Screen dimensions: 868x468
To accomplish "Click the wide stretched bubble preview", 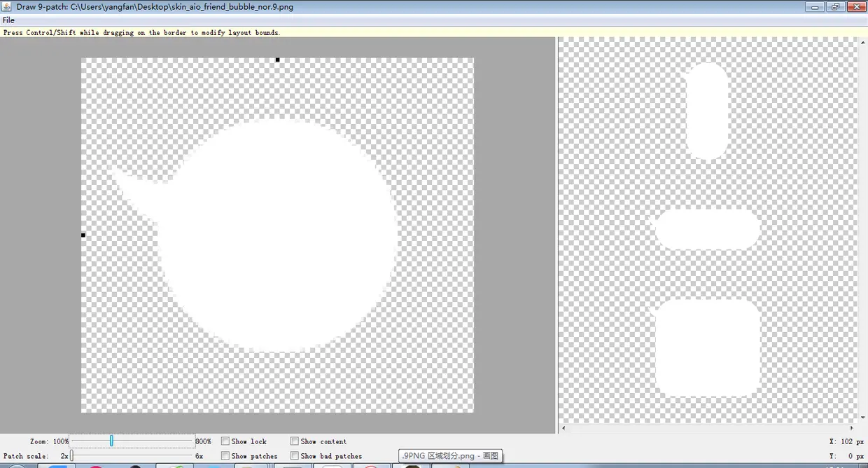I will pos(707,228).
